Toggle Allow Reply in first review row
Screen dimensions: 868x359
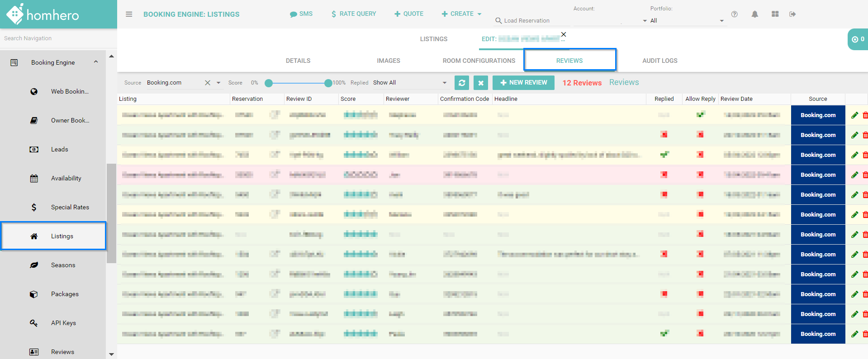[700, 115]
